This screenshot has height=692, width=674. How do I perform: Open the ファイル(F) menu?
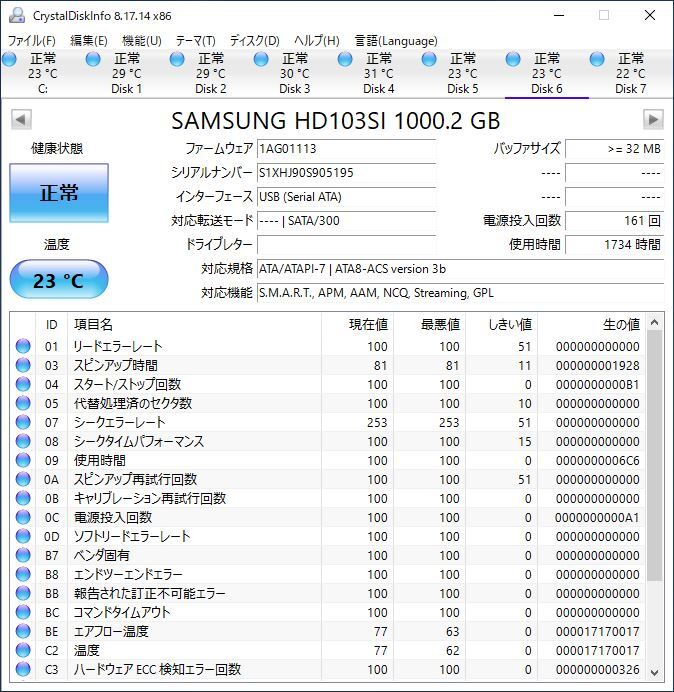point(32,41)
